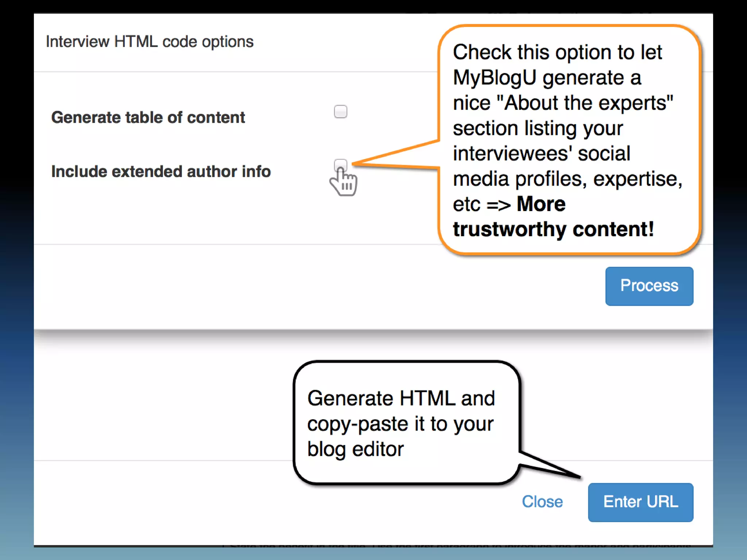This screenshot has height=560, width=747.
Task: Click the 'Include extended author info' label
Action: tap(161, 171)
